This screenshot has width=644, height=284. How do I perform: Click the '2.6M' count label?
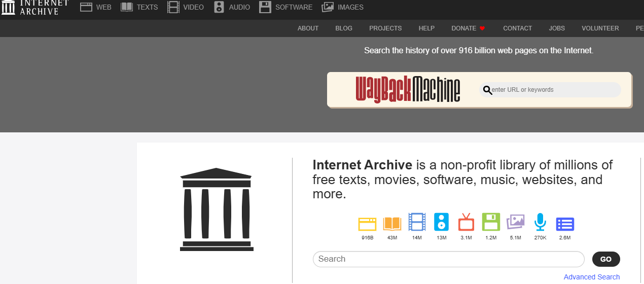point(565,238)
